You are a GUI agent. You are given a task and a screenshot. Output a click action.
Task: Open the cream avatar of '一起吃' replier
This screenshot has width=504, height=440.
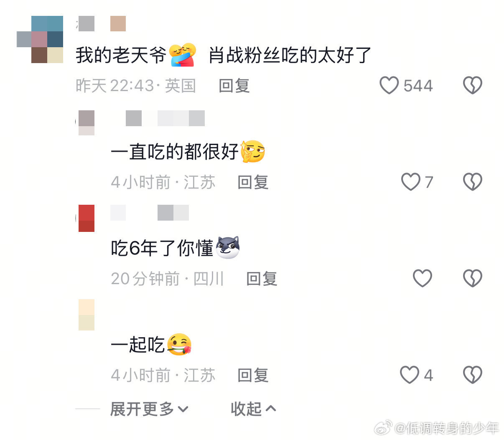(x=86, y=315)
